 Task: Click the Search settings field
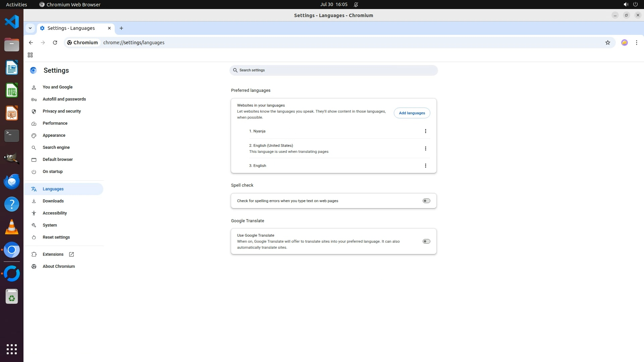(x=333, y=70)
